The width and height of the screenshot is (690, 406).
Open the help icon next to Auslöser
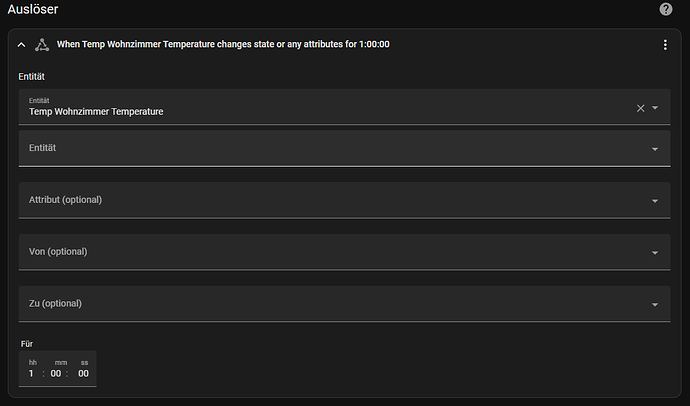coord(666,9)
